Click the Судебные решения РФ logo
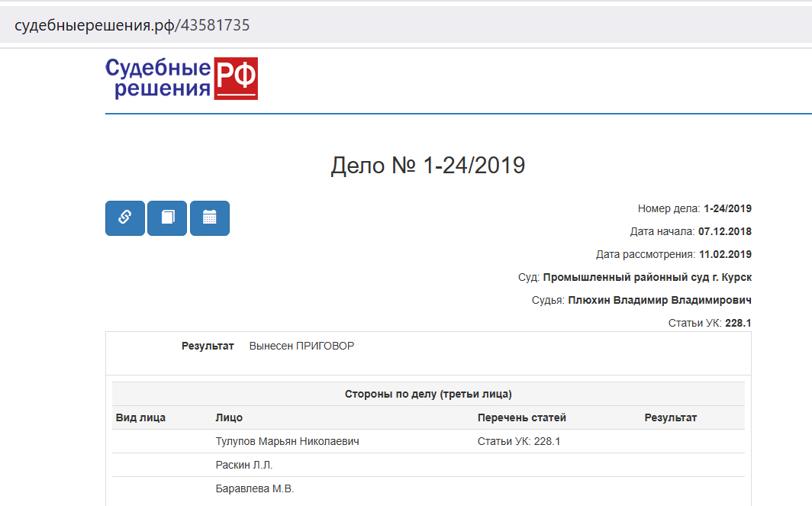812x506 pixels. coord(182,79)
